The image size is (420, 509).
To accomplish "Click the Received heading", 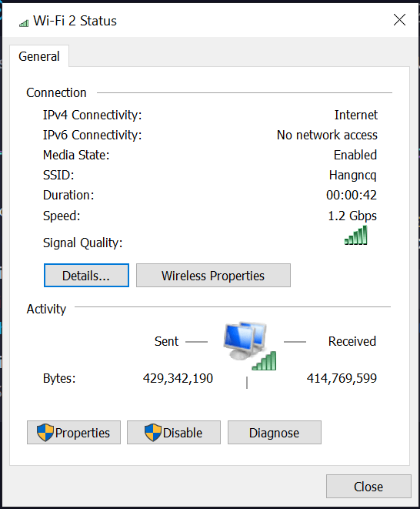I will click(352, 341).
